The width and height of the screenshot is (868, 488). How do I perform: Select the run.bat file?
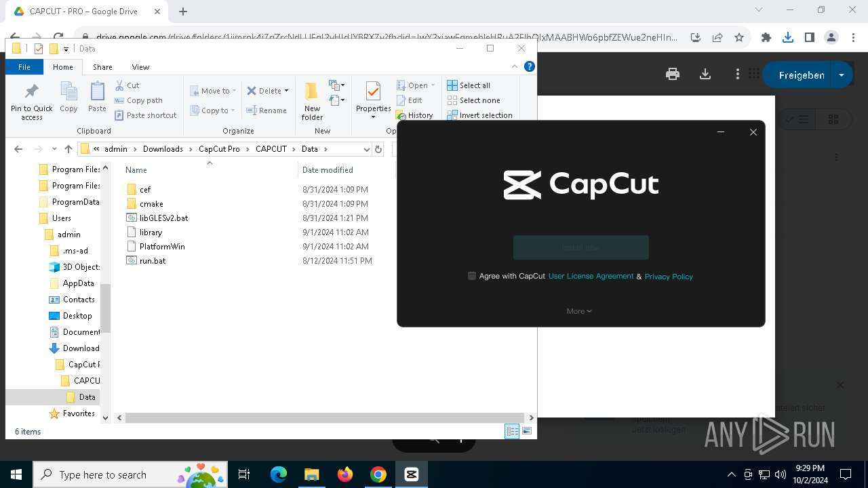pos(152,261)
